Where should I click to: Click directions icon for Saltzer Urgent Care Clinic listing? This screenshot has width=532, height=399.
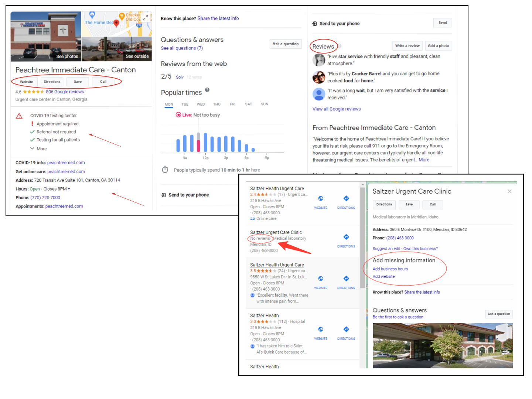pos(346,237)
